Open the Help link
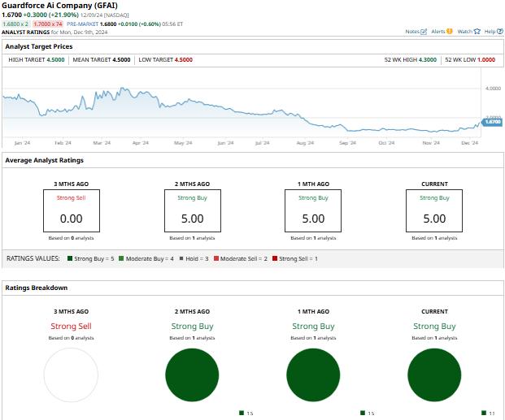Image resolution: width=505 pixels, height=420 pixels. (x=490, y=32)
